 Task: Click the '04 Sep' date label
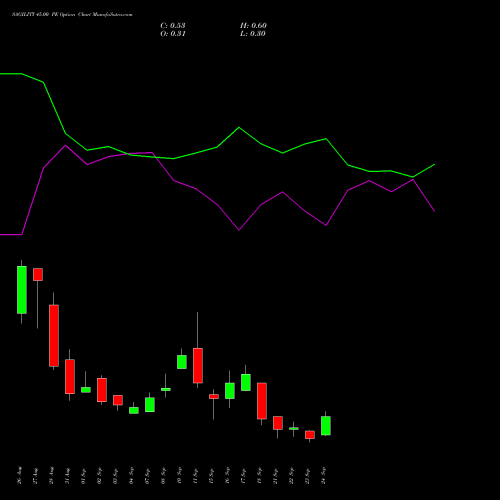[131, 475]
